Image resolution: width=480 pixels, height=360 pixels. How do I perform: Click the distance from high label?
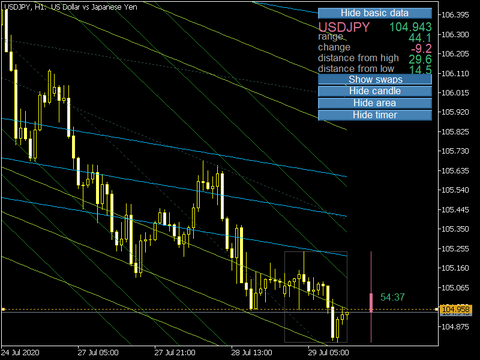[x=358, y=58]
